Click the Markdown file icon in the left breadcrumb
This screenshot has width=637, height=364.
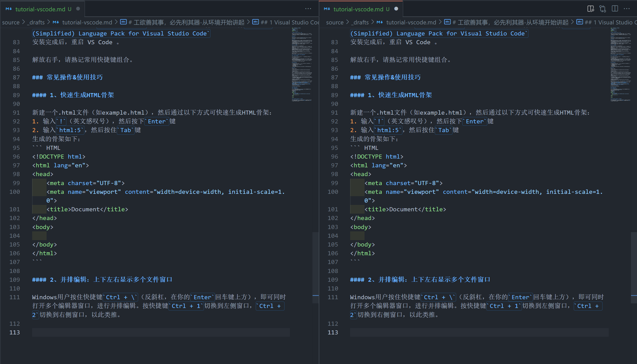(x=56, y=22)
